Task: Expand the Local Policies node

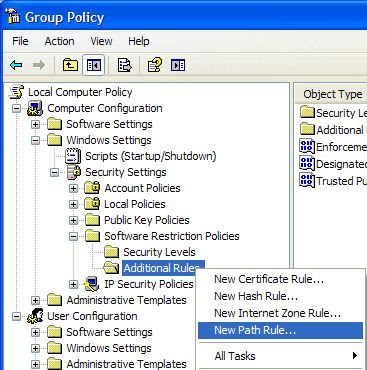Action: click(x=73, y=204)
